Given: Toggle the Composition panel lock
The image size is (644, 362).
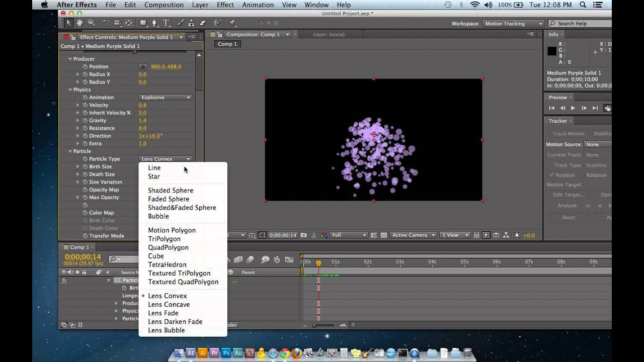Looking at the screenshot, I should tap(220, 35).
